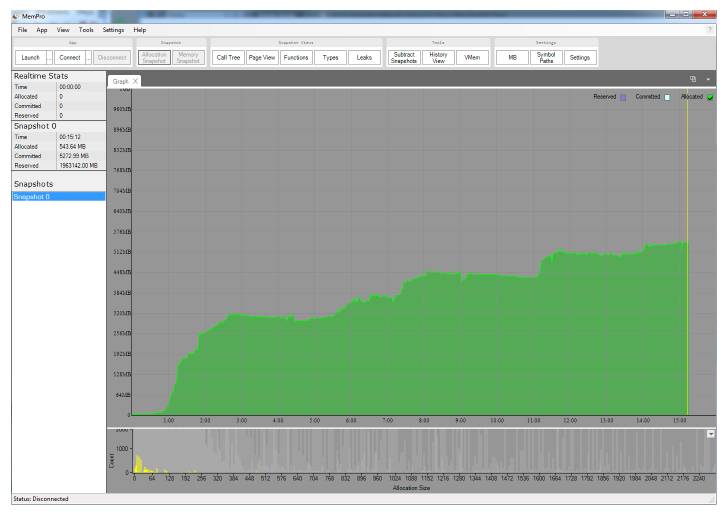This screenshot has width=725, height=514.
Task: Open the Settings menu
Action: coord(113,30)
